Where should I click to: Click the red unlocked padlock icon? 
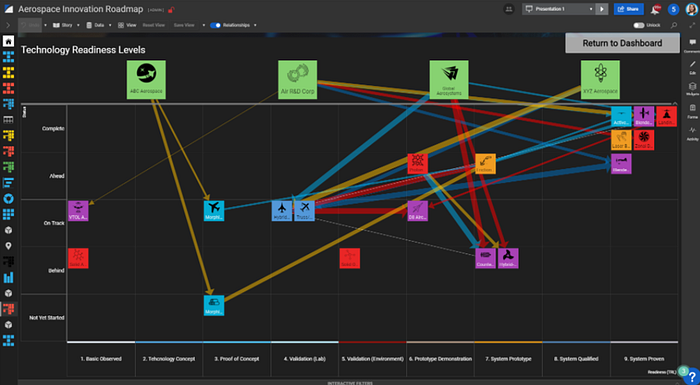click(x=171, y=9)
